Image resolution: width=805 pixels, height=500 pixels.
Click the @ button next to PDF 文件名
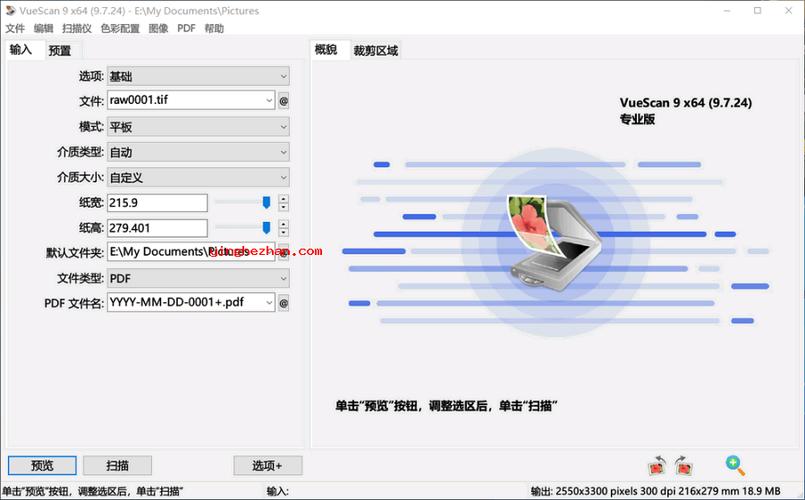[x=283, y=303]
